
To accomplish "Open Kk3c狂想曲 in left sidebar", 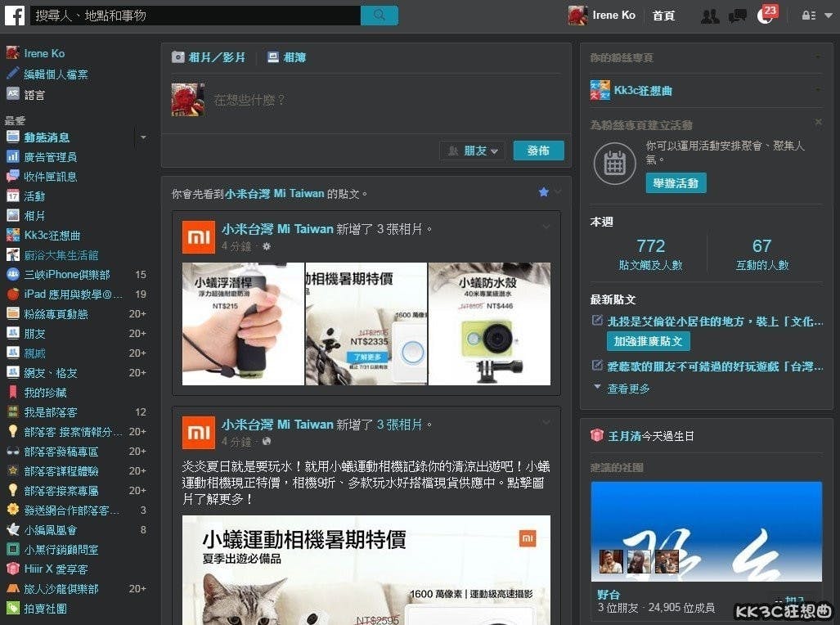I will tap(52, 236).
